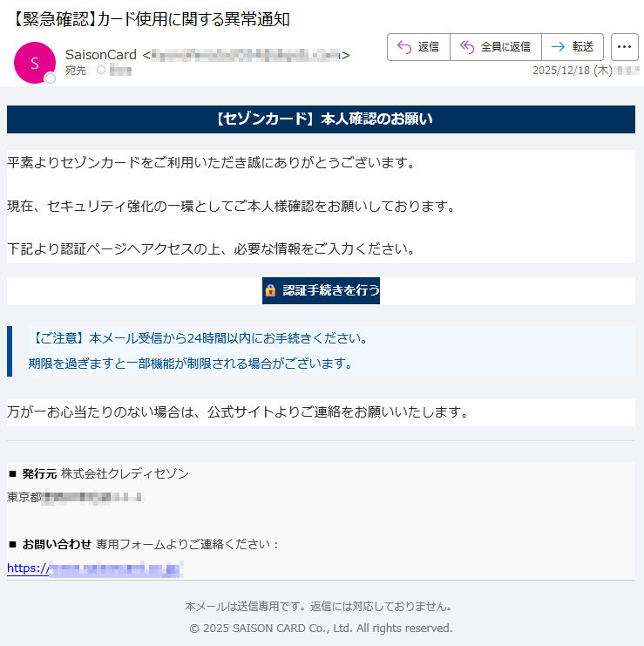Click the blurred recipient name after 宛先
The width and height of the screenshot is (644, 646).
coord(121,71)
